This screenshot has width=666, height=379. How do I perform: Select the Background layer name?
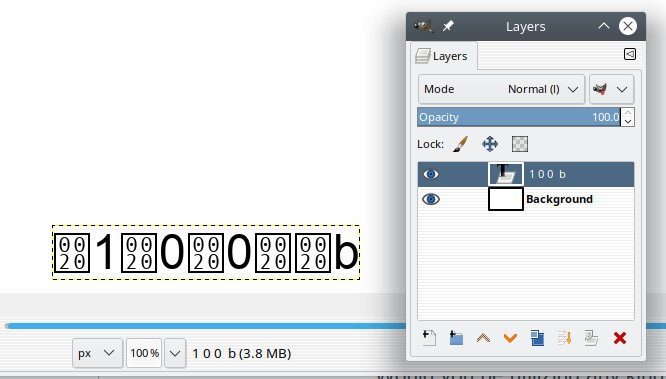(559, 199)
